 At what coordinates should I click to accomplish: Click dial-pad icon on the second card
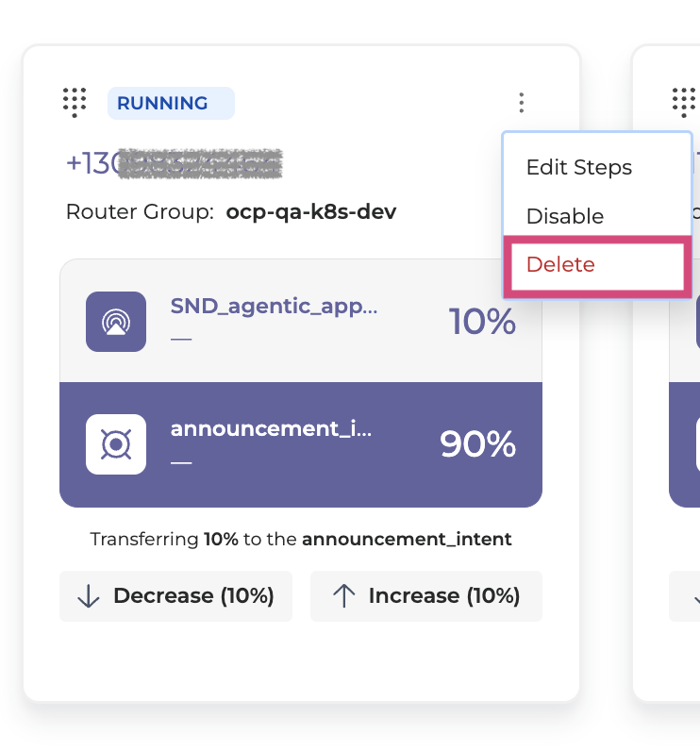click(x=684, y=103)
